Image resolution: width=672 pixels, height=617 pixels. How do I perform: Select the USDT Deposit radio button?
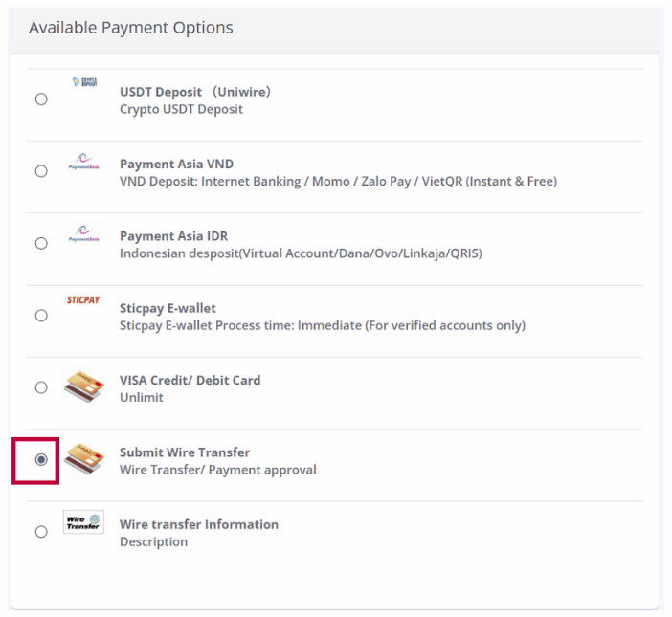pyautogui.click(x=41, y=99)
